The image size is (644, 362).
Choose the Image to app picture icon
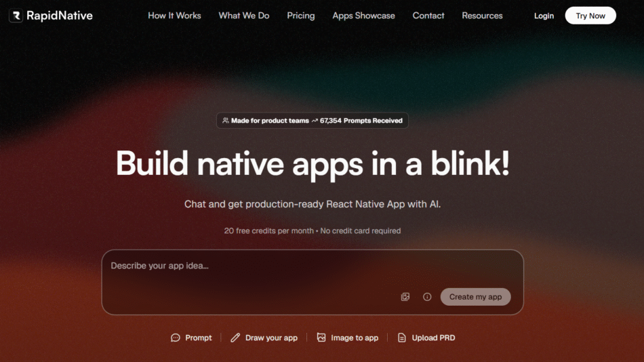tap(321, 338)
